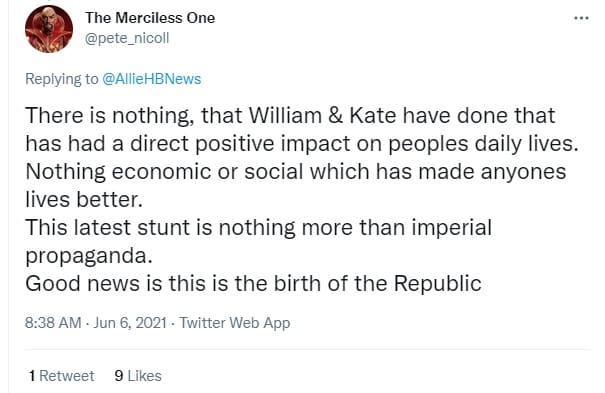Viewport: 605px width, 393px height.
Task: Open the 8:38 AM timestamp link
Action: [x=53, y=323]
